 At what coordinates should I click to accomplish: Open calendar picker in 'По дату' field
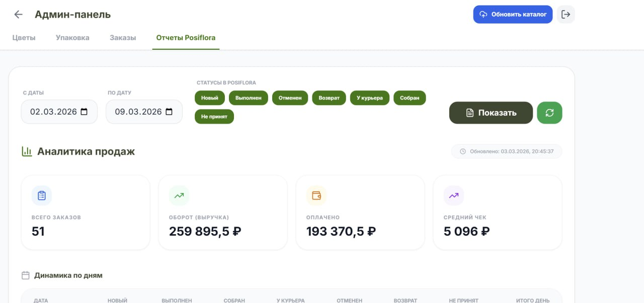click(169, 112)
